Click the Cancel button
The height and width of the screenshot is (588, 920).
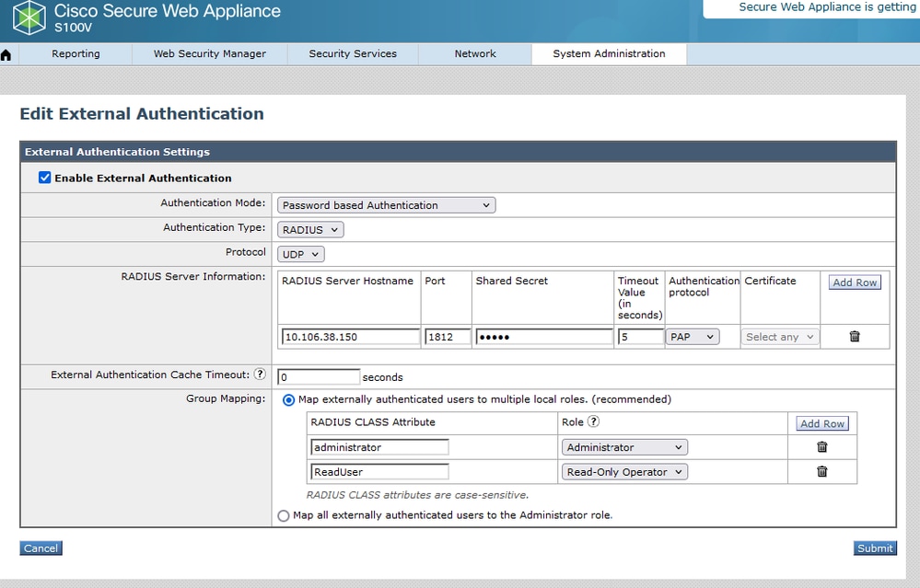(x=41, y=548)
